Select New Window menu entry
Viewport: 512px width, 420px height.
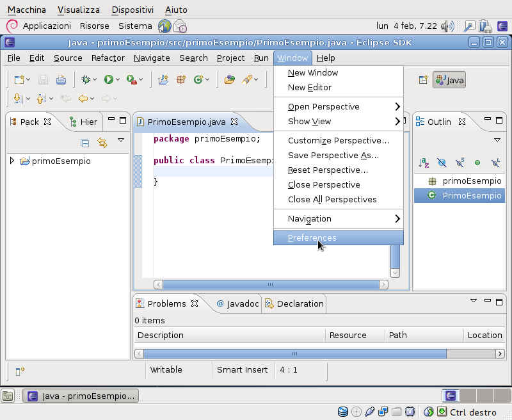click(x=339, y=73)
